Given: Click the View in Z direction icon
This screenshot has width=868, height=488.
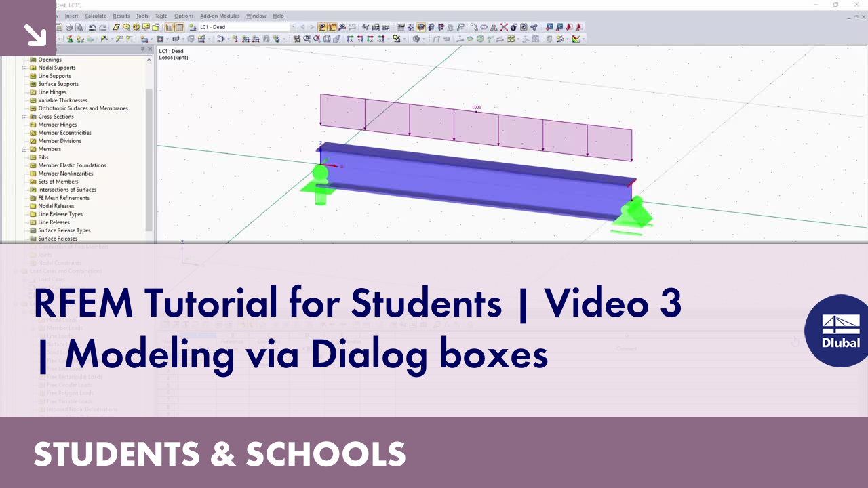Looking at the screenshot, I should pos(370,39).
